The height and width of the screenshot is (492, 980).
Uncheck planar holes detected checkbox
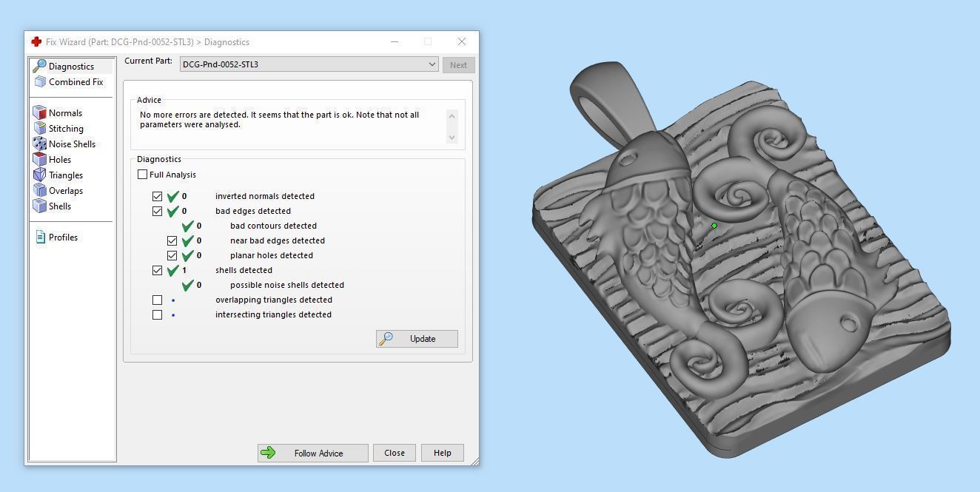coord(172,255)
